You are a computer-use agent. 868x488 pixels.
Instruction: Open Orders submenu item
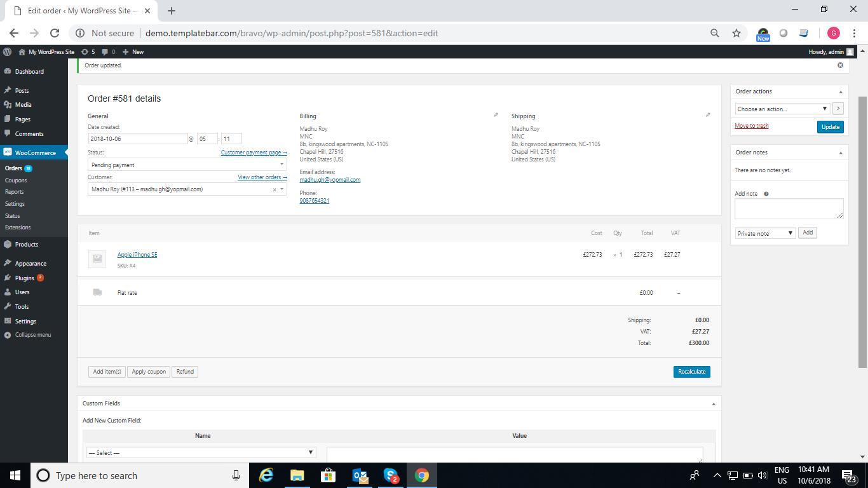(13, 168)
